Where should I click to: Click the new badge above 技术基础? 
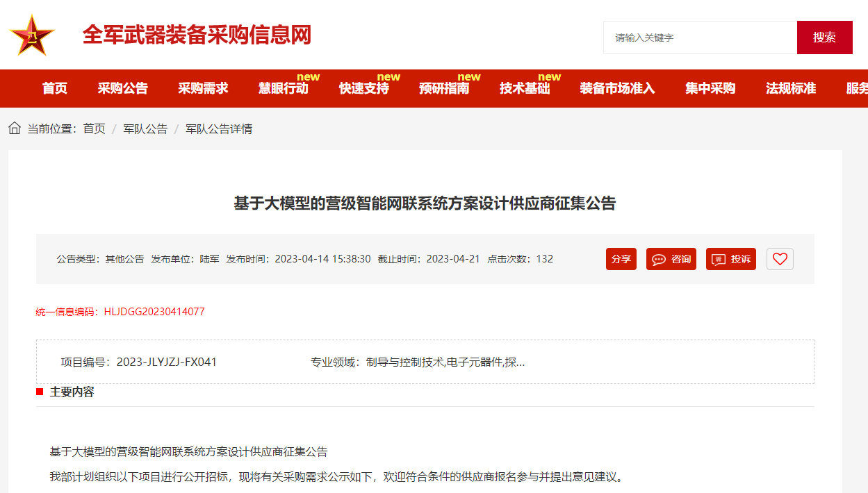click(x=549, y=76)
